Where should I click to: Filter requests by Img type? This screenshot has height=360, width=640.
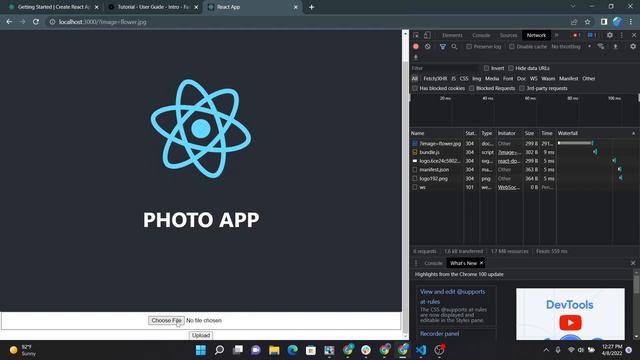click(x=476, y=78)
